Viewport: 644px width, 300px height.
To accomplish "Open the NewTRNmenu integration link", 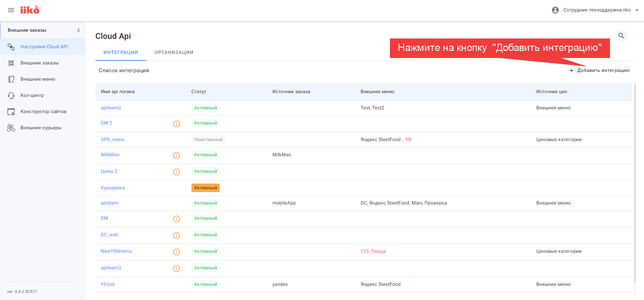I will click(x=116, y=251).
